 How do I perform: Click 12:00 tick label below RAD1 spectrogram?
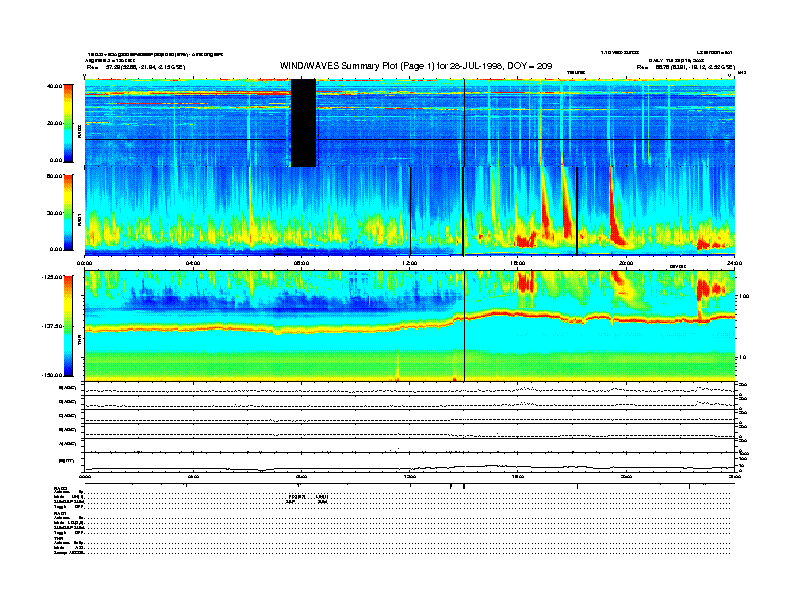click(x=410, y=263)
